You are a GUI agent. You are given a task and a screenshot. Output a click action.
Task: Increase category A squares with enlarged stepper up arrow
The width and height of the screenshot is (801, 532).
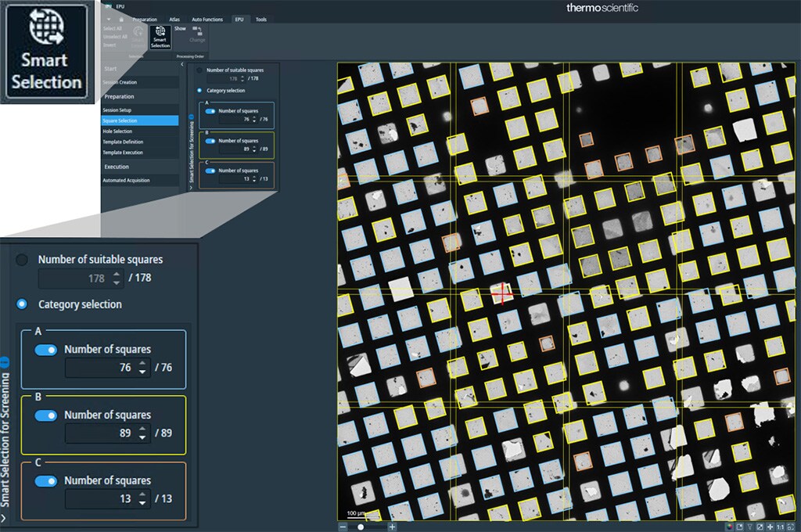(x=142, y=363)
